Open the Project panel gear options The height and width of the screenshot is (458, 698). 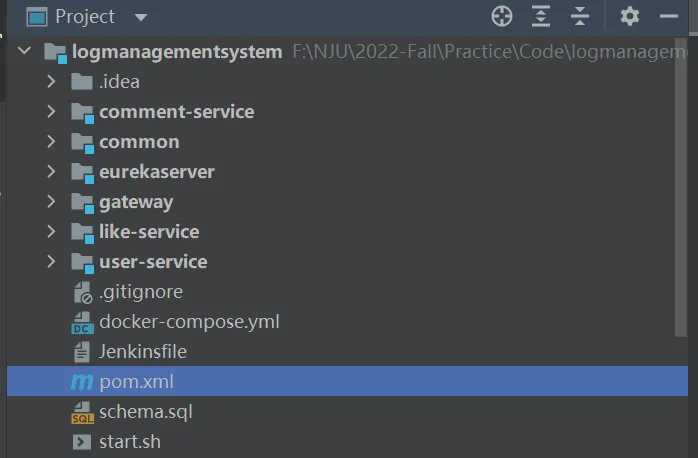(629, 16)
